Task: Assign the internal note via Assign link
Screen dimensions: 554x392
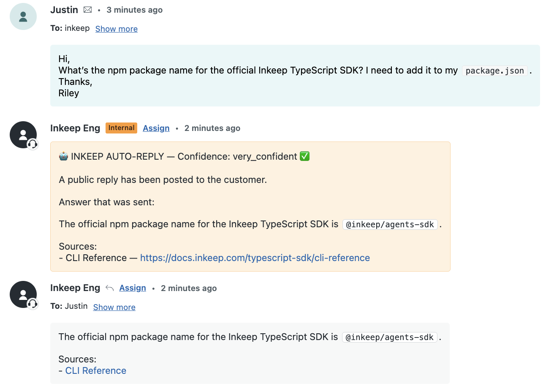Action: click(156, 128)
